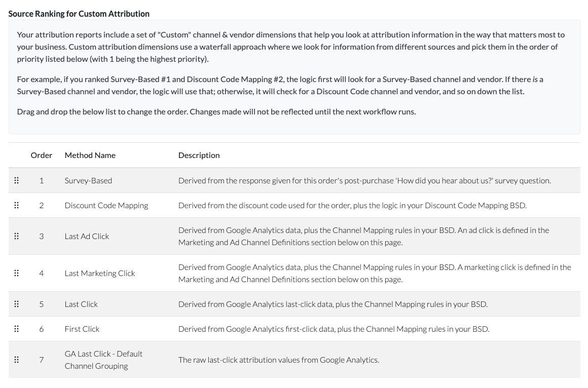Click the Order column header
The image size is (588, 388).
point(42,155)
